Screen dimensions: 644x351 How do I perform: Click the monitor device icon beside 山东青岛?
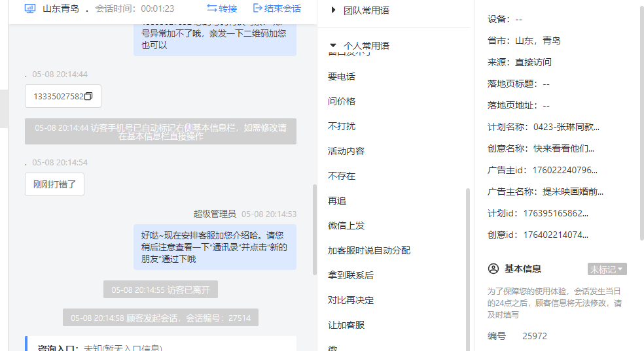coord(30,8)
